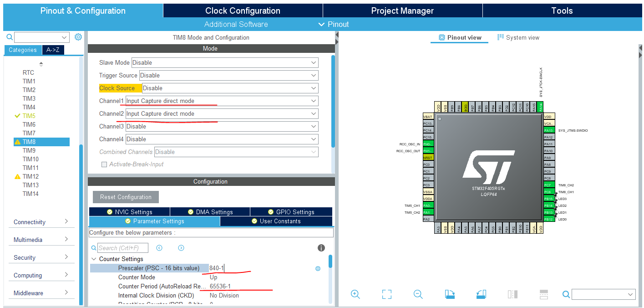
Task: Switch to System view tab
Action: (x=518, y=37)
